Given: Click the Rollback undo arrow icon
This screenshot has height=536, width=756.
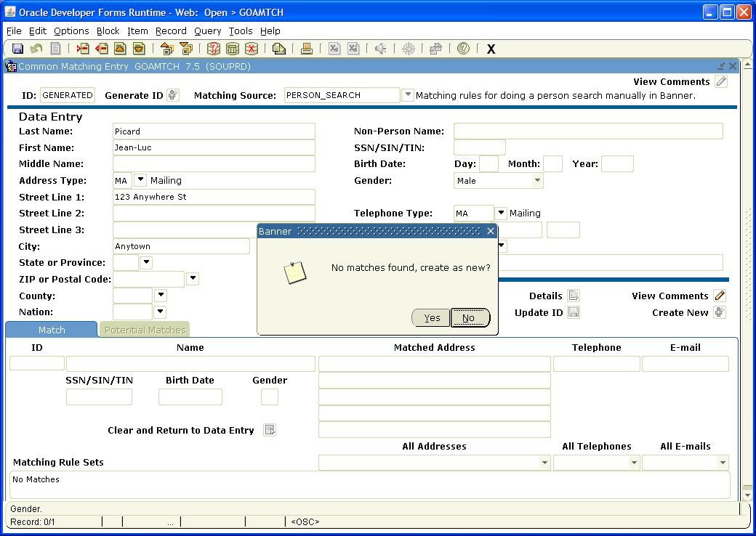Looking at the screenshot, I should click(x=36, y=49).
